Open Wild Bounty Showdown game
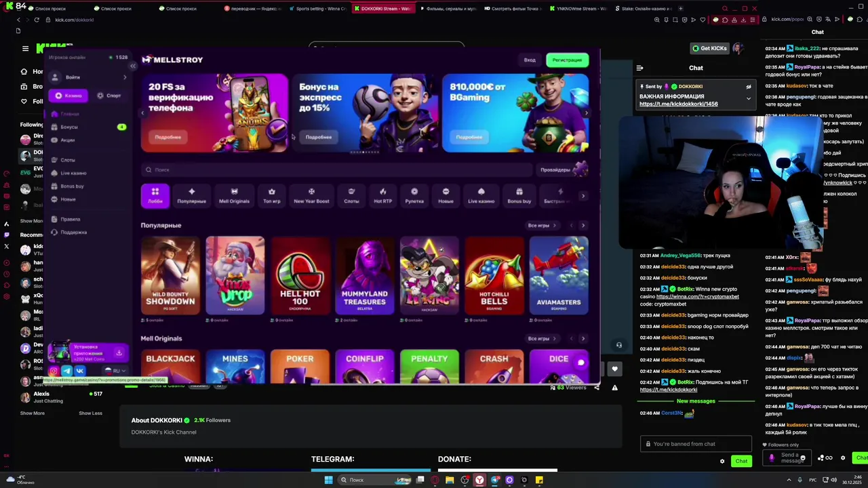The width and height of the screenshot is (868, 488). pos(170,275)
